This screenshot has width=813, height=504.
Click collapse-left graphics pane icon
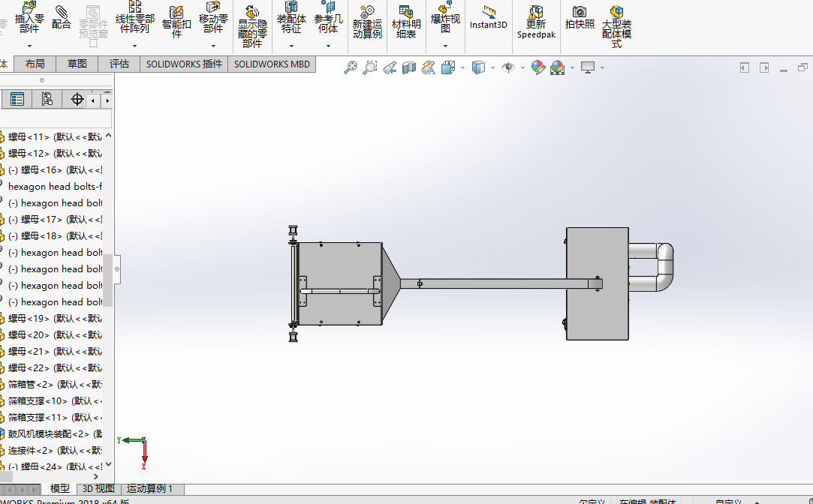(745, 67)
